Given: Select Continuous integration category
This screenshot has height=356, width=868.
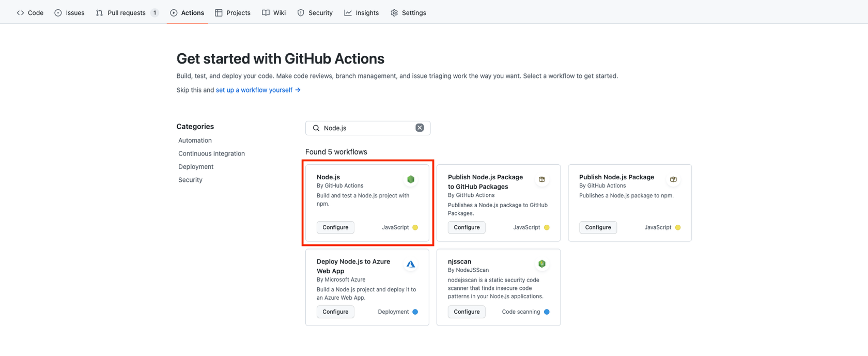Looking at the screenshot, I should (x=211, y=153).
